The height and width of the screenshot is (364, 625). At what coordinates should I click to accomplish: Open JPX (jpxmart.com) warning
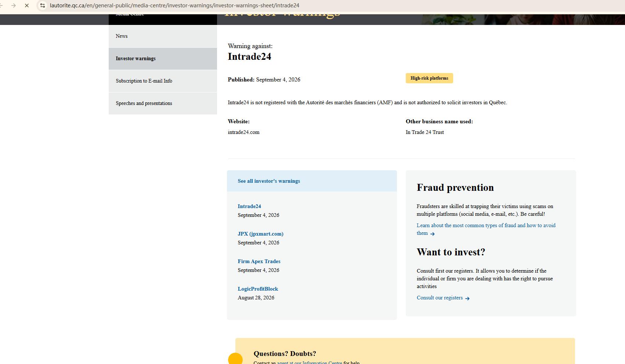pyautogui.click(x=260, y=234)
